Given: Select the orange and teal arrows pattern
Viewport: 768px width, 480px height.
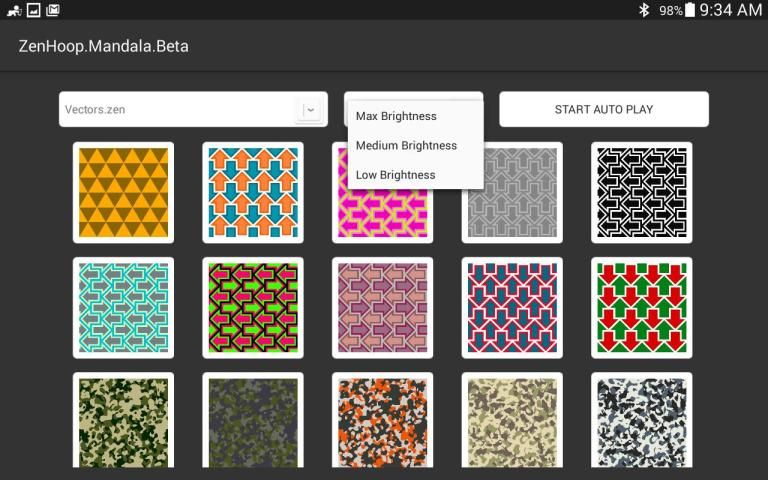Looking at the screenshot, I should [252, 192].
